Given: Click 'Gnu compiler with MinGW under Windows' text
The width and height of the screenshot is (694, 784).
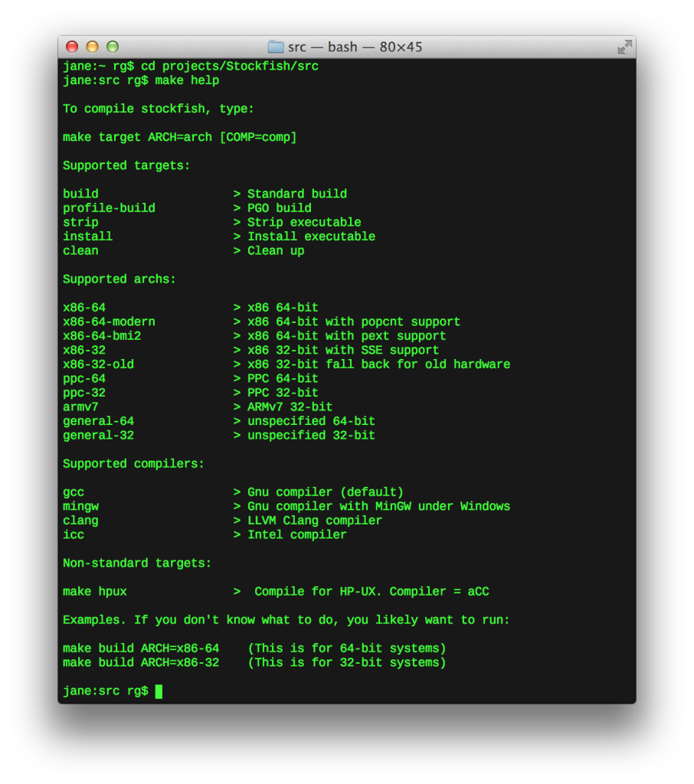Looking at the screenshot, I should tap(378, 507).
